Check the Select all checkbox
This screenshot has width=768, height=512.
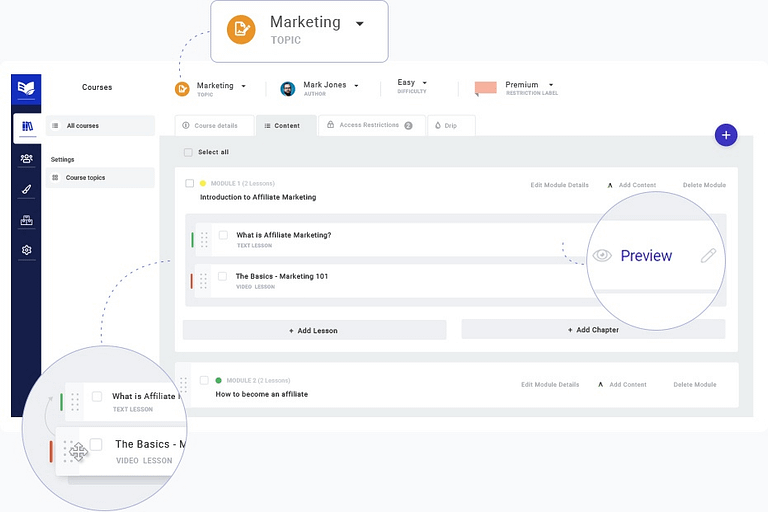click(x=188, y=152)
